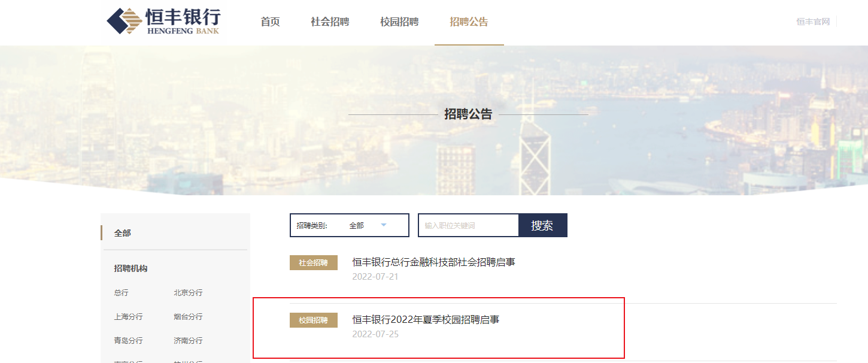The height and width of the screenshot is (363, 868).
Task: Click the 社会招聘 tag badge
Action: (x=314, y=263)
